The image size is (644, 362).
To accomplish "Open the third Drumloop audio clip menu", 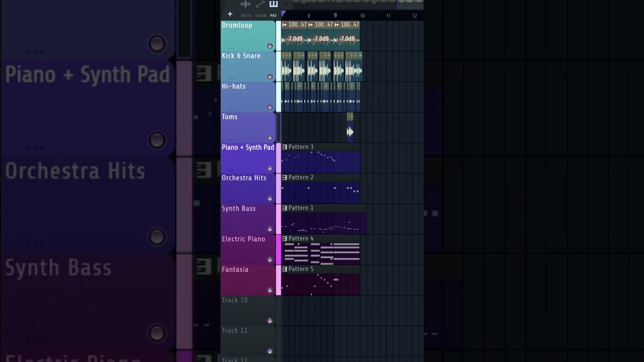I will coord(337,25).
